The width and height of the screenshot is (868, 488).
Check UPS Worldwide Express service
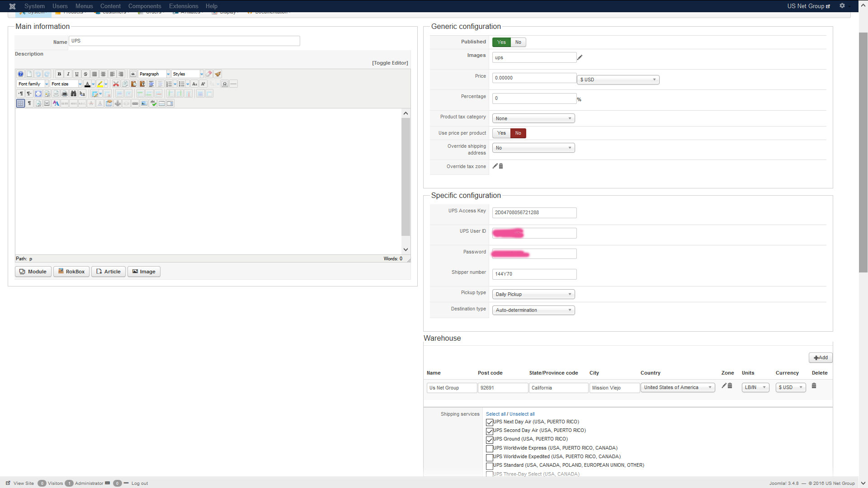[x=489, y=449]
